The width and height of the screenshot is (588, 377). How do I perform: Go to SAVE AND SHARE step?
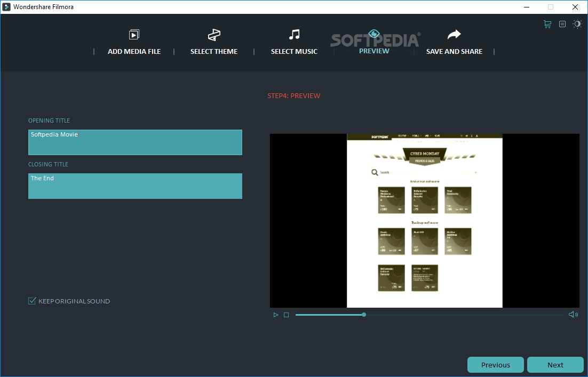[x=454, y=51]
